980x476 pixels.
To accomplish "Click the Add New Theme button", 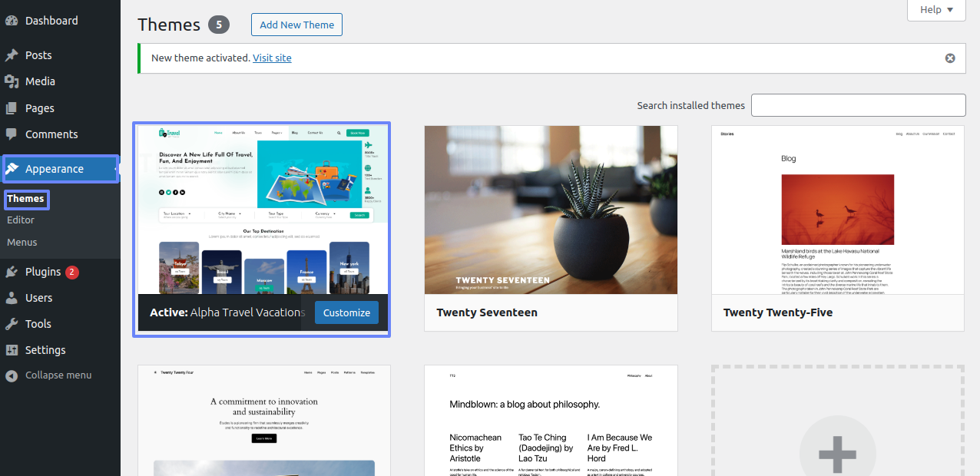I will [296, 25].
